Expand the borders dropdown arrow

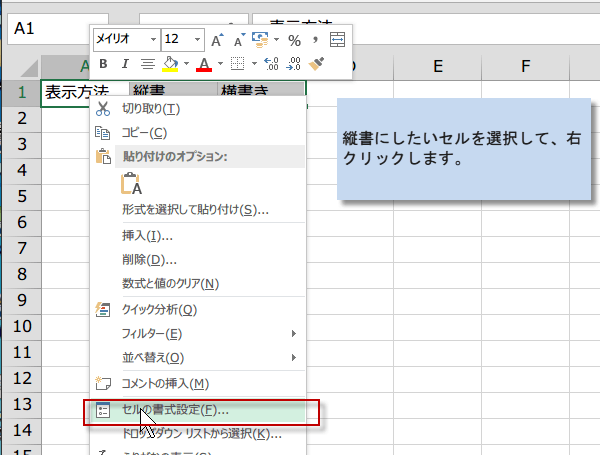tap(253, 64)
